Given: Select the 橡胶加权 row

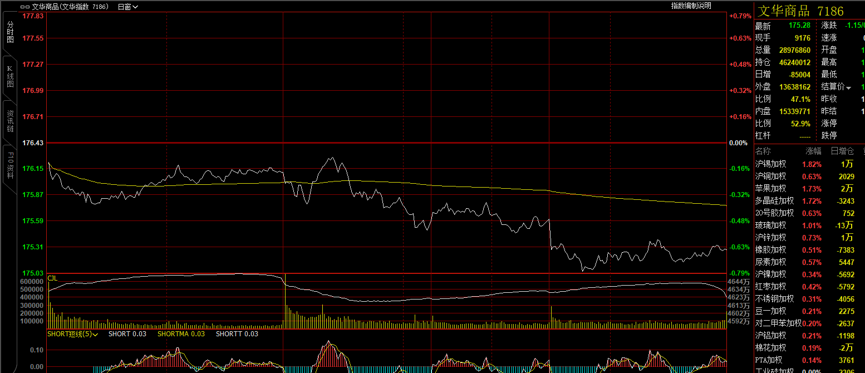Looking at the screenshot, I should pyautogui.click(x=809, y=249).
